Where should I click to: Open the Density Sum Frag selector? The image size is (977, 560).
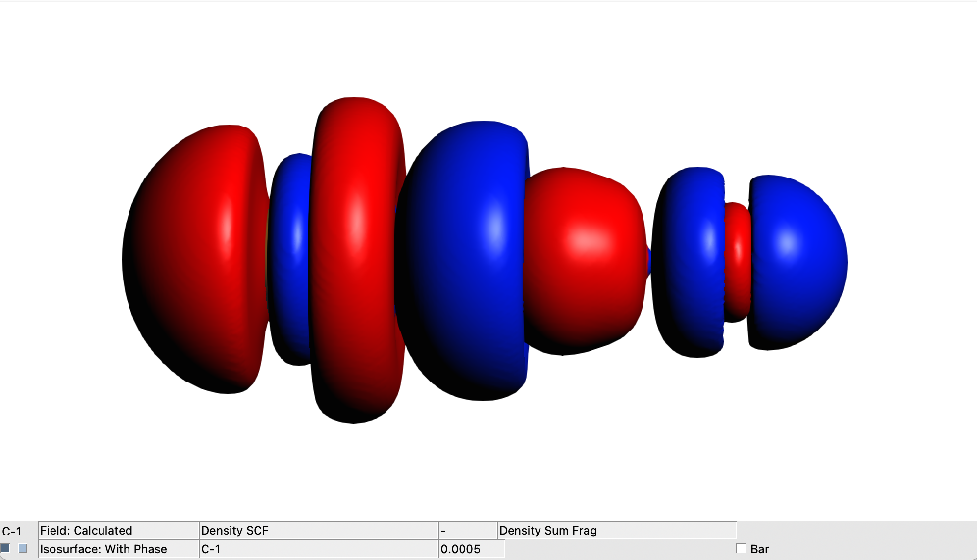point(617,531)
